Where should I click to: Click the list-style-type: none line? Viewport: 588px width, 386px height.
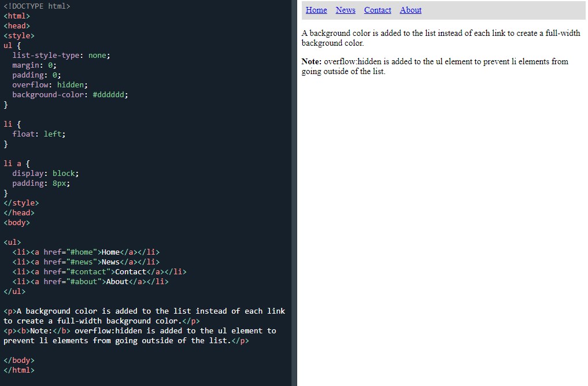61,55
